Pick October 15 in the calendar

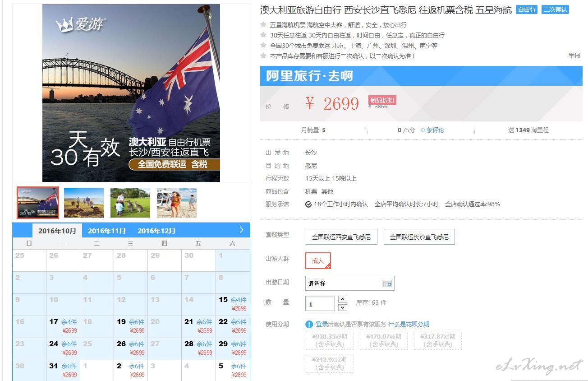pyautogui.click(x=233, y=304)
